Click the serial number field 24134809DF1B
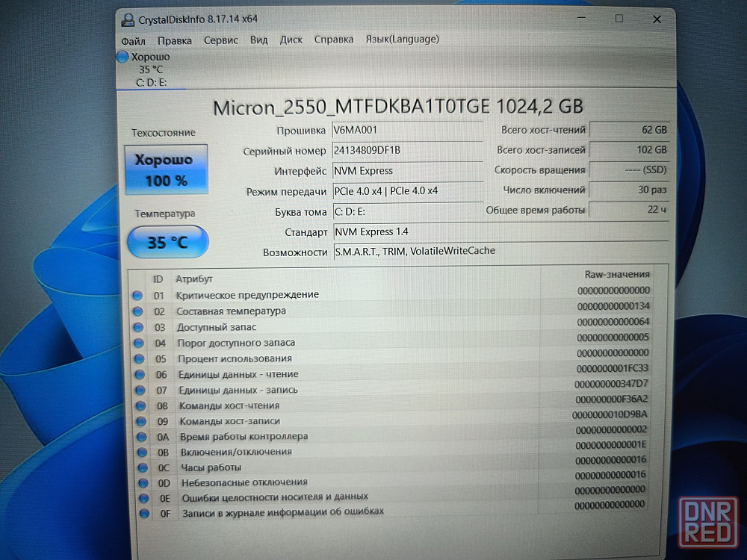Screen dimensions: 747x560 (407, 151)
